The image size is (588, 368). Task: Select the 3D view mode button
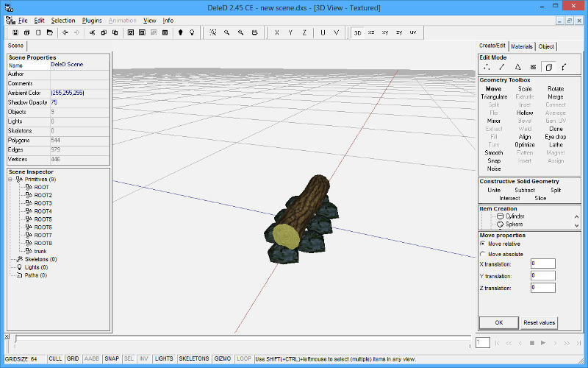pyautogui.click(x=358, y=32)
